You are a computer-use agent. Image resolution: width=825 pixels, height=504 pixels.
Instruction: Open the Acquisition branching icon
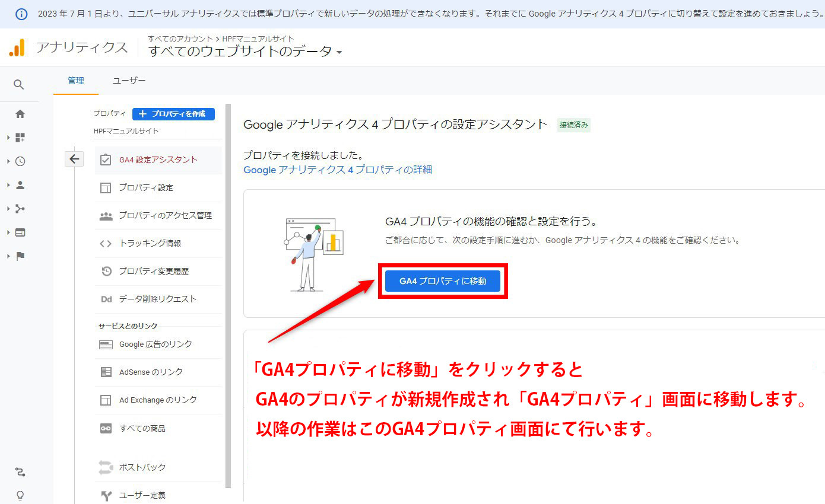click(20, 209)
